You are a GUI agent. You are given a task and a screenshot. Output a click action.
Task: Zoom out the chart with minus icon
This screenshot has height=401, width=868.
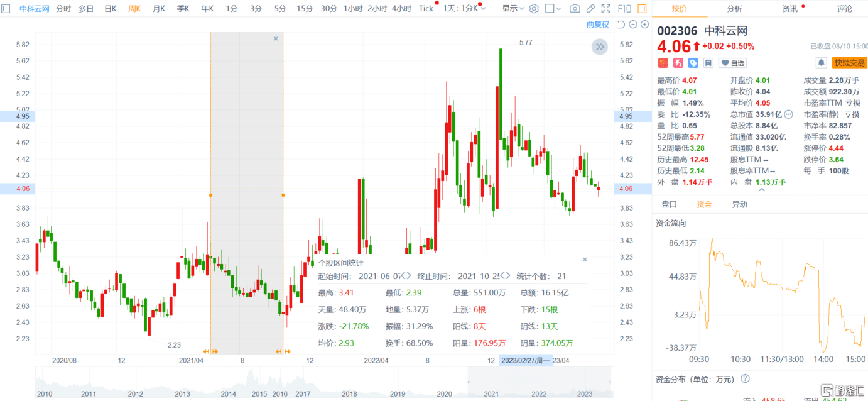633,24
